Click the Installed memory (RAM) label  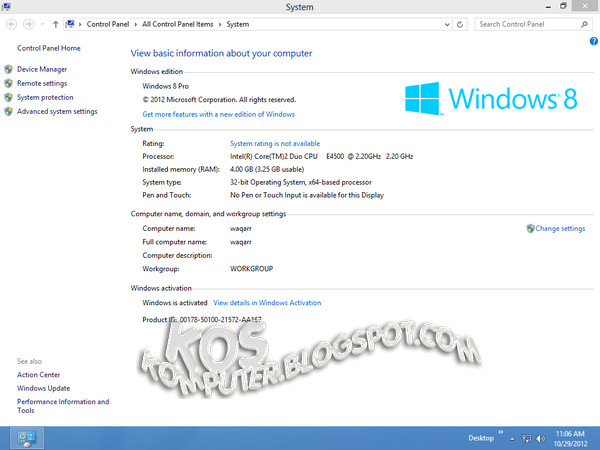(x=181, y=169)
